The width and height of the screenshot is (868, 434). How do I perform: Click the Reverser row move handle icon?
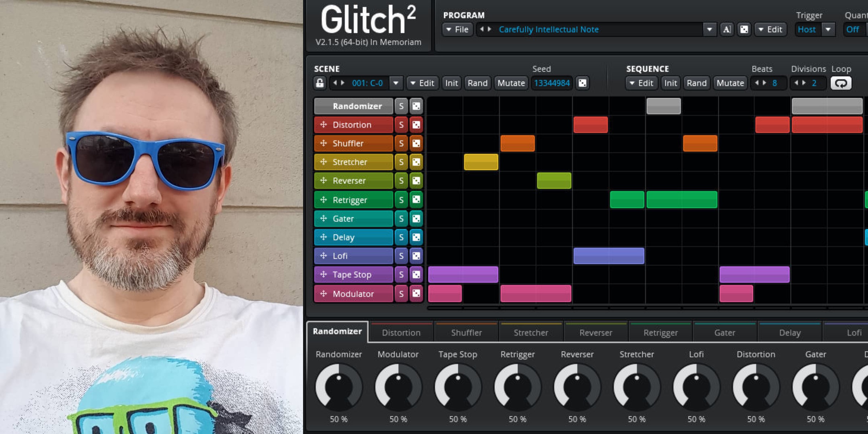click(323, 180)
